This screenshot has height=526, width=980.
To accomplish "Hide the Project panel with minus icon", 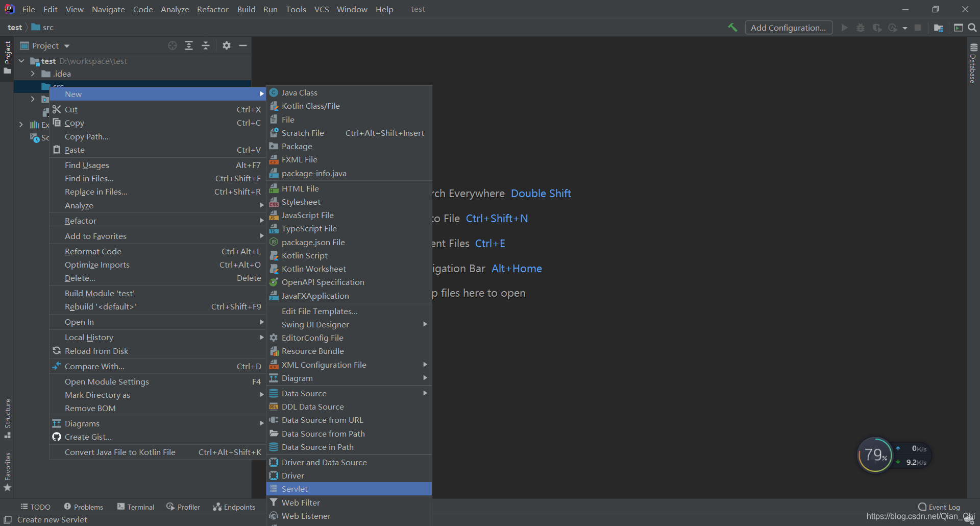I will point(243,45).
